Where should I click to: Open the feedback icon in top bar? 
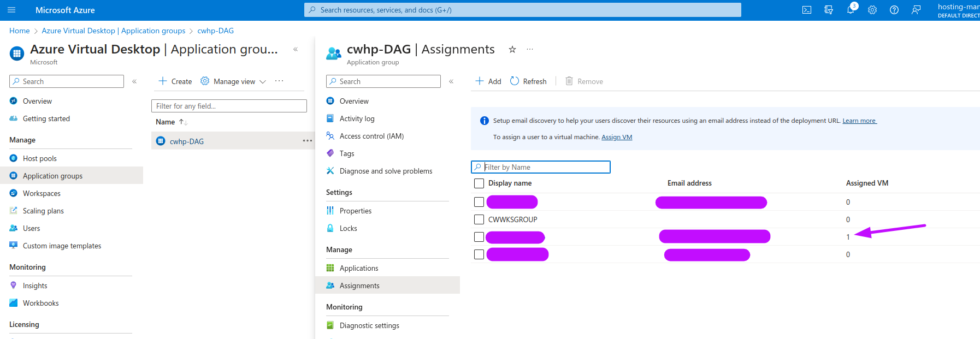pyautogui.click(x=916, y=10)
